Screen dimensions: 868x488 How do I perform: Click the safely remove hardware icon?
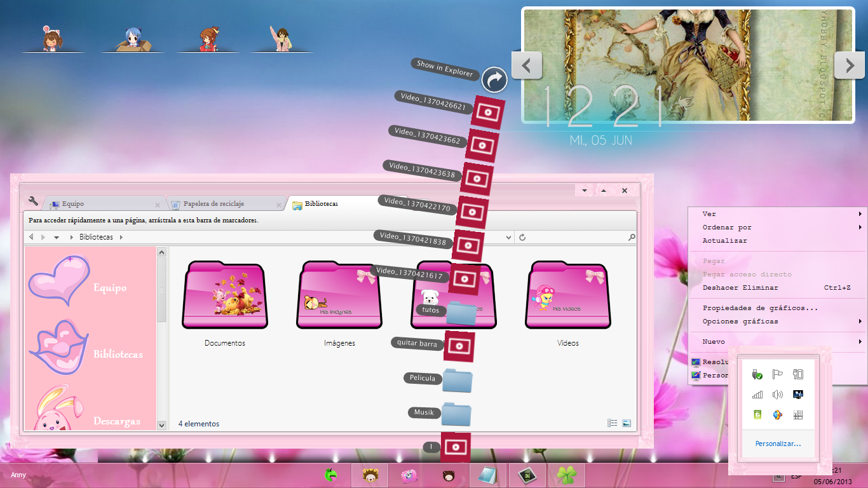tap(756, 374)
